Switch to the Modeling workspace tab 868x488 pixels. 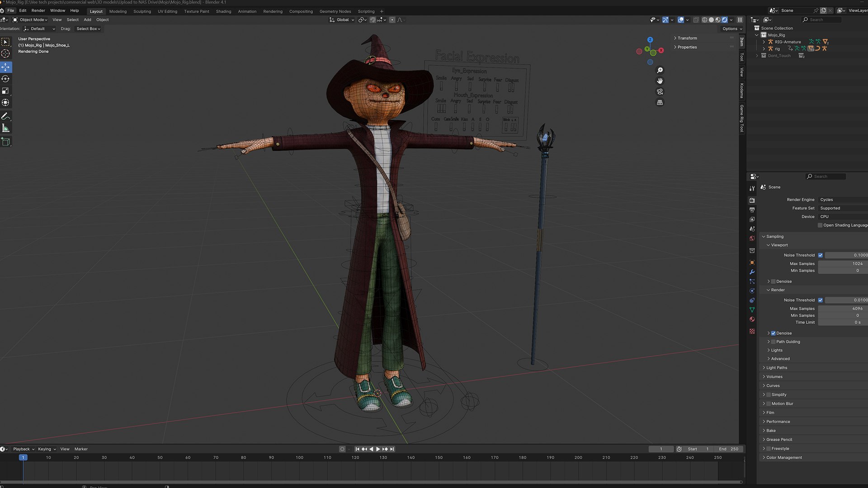tap(118, 11)
